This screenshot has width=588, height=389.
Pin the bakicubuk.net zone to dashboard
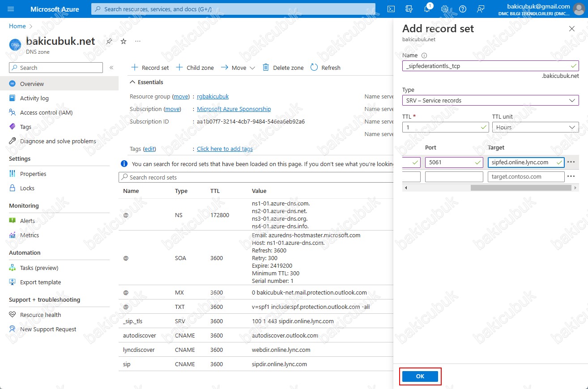[x=109, y=41]
